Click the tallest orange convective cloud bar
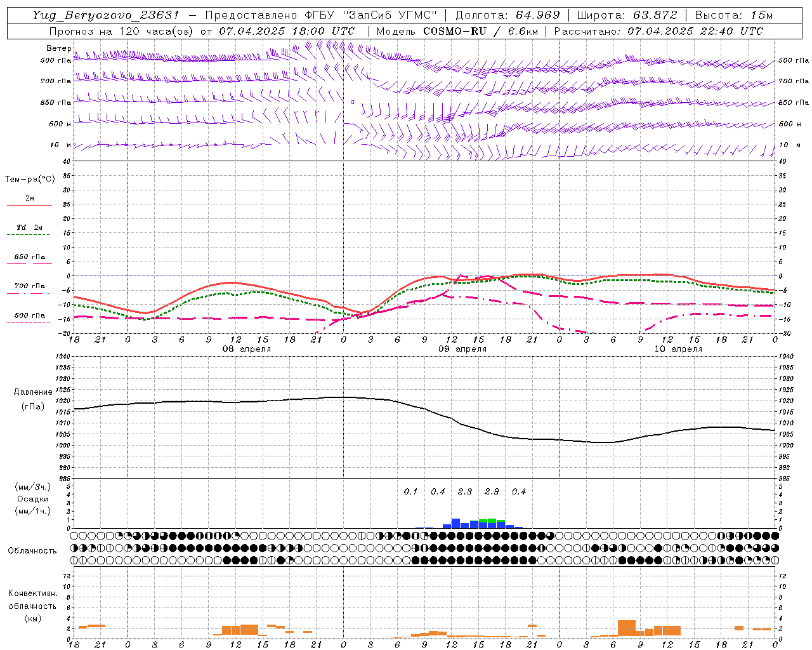This screenshot has height=650, width=812. coord(627,628)
